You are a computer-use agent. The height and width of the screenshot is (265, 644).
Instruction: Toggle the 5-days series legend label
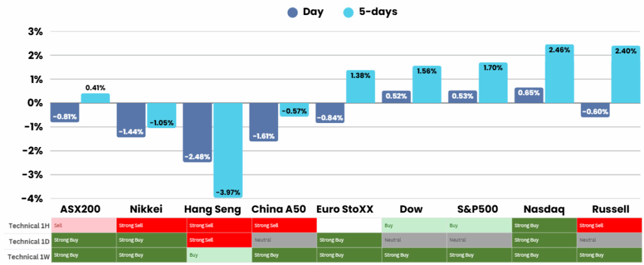point(376,12)
